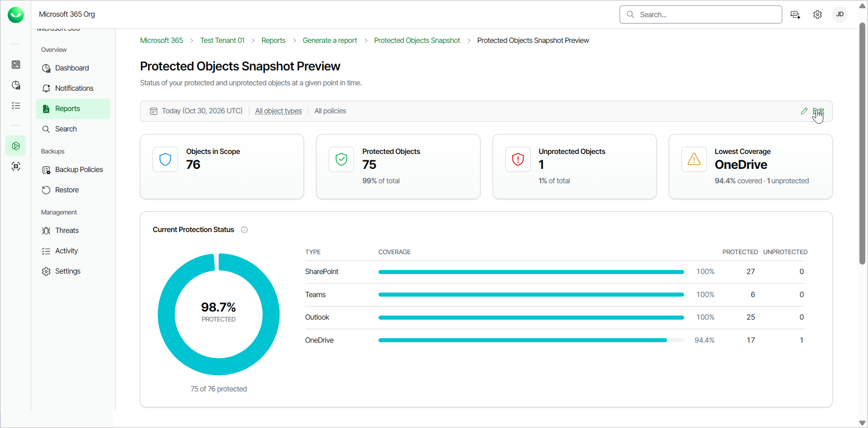Open the task list icon in left rail
The height and width of the screenshot is (428, 868).
point(16,106)
